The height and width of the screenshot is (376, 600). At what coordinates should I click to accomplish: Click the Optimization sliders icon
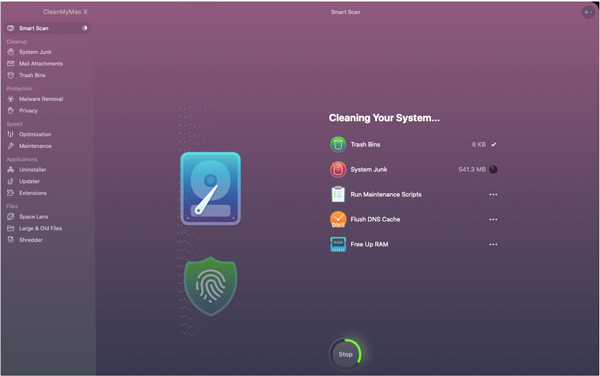(11, 134)
